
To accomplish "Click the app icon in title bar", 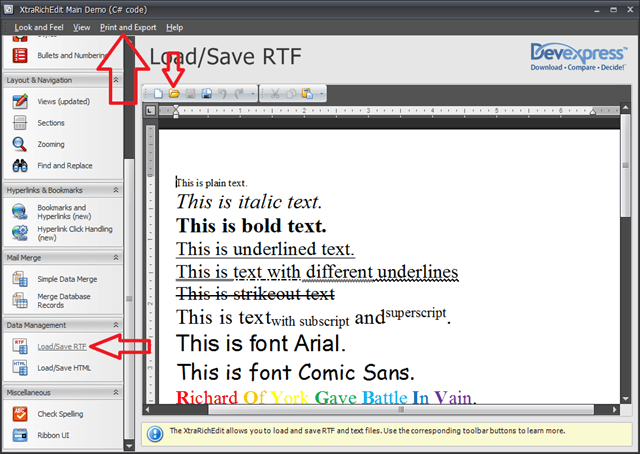I will (8, 9).
